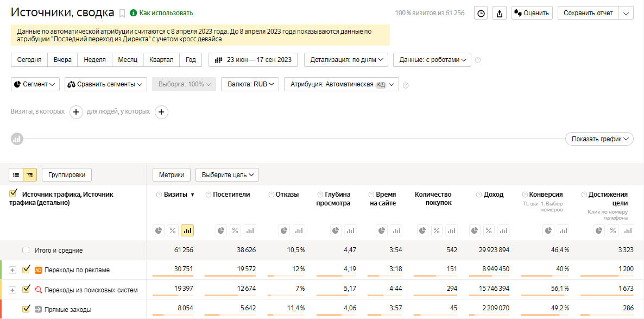Screen dimensions: 644x319
Task: Expand the Переходы по рекламе row
Action: click(12, 270)
